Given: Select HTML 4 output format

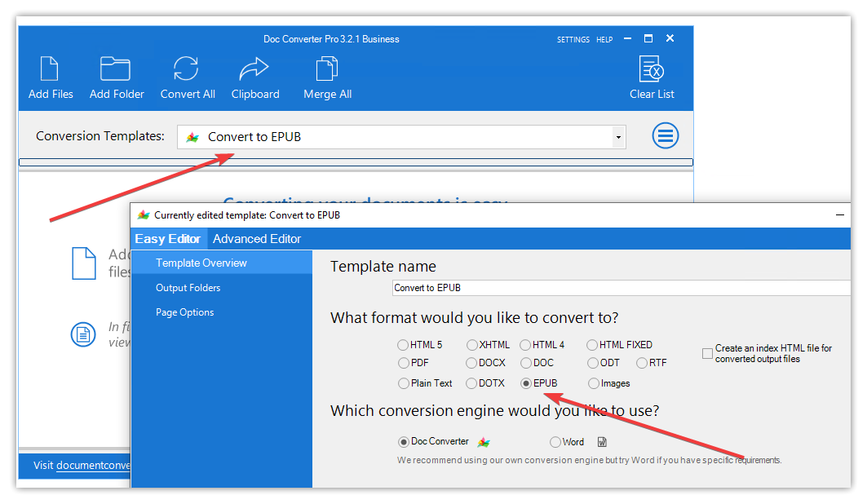Looking at the screenshot, I should click(x=525, y=345).
